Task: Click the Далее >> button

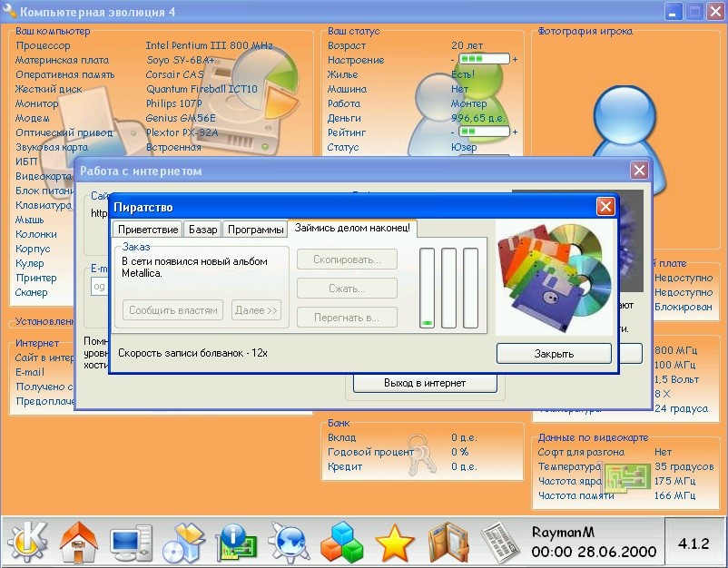Action: [256, 310]
